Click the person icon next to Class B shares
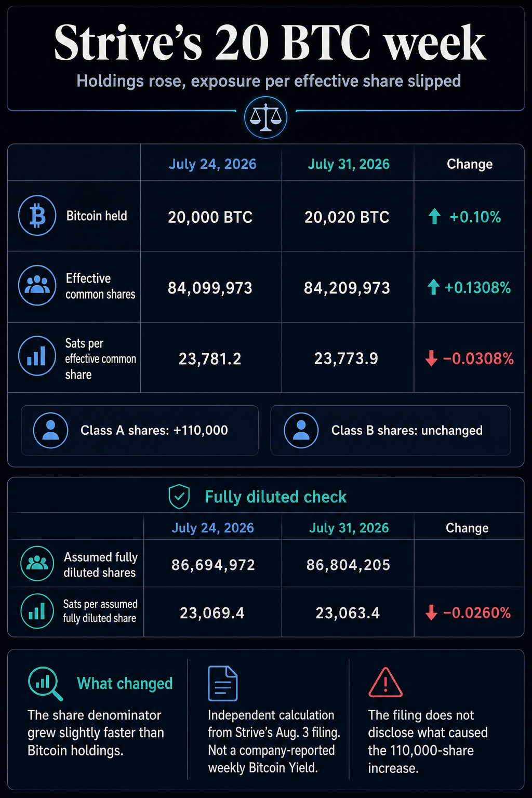 [x=301, y=430]
